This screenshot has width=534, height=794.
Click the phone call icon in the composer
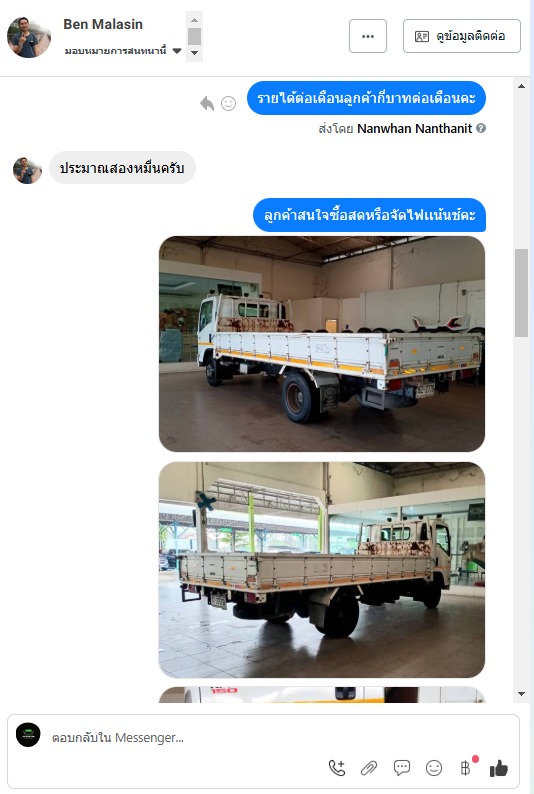click(337, 768)
